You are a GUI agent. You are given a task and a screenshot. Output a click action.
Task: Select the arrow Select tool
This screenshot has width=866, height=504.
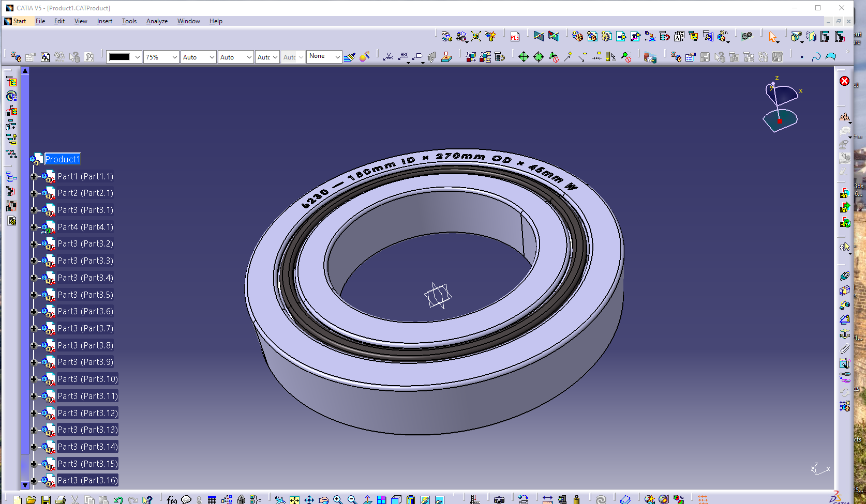(773, 36)
